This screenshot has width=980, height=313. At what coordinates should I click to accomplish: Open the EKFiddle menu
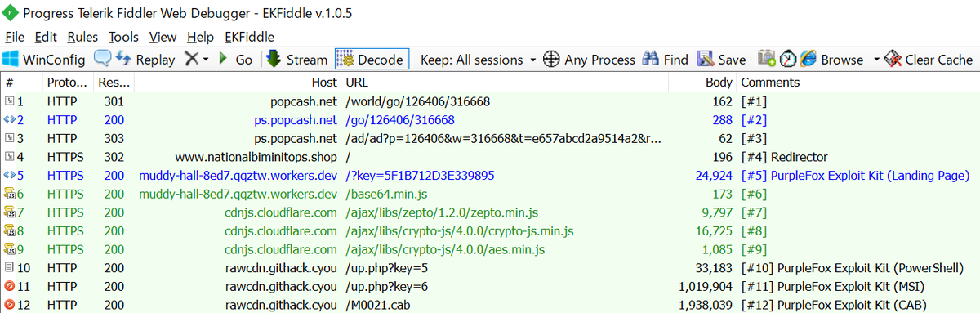tap(249, 37)
